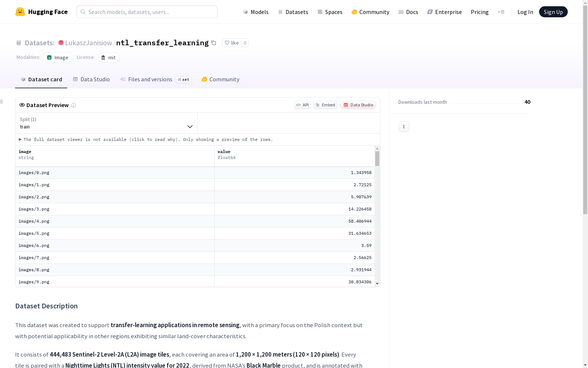Open Enterprise in the top navigation

click(445, 12)
